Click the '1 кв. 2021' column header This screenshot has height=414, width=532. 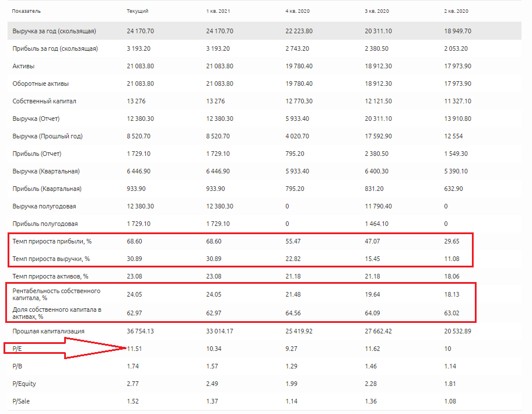point(218,11)
